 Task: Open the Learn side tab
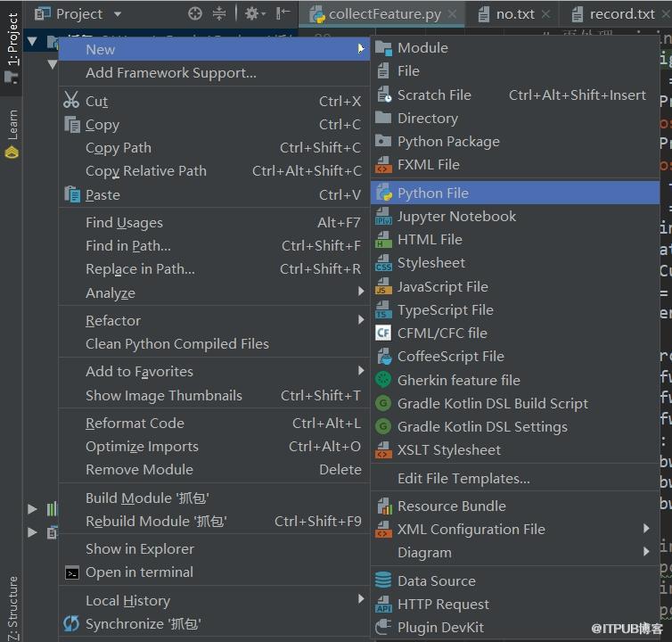[12, 134]
